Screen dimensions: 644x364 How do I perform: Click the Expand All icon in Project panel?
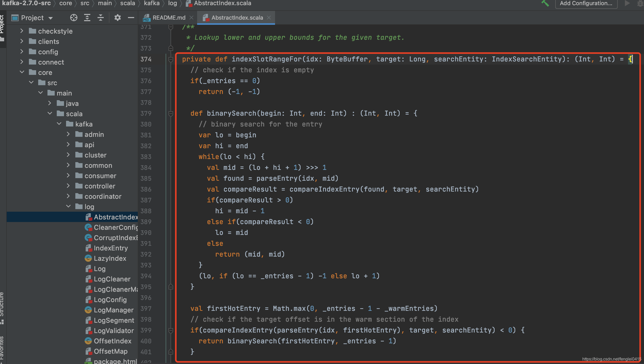(x=87, y=18)
